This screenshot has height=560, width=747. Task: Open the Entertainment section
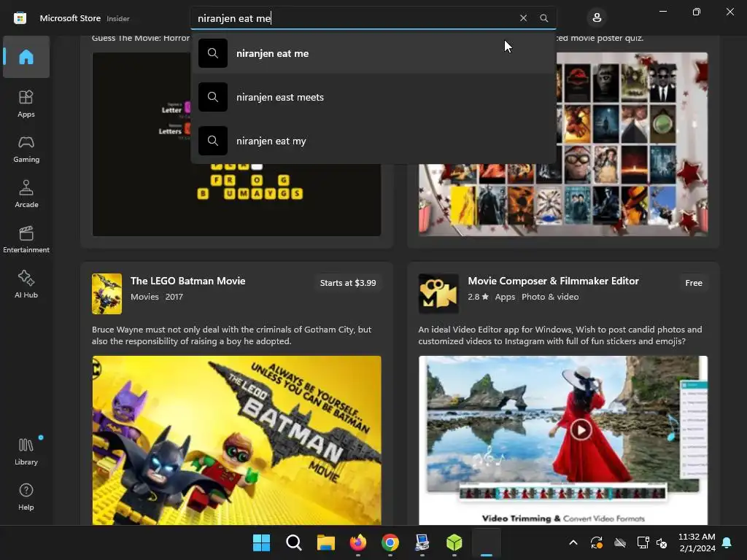point(26,239)
